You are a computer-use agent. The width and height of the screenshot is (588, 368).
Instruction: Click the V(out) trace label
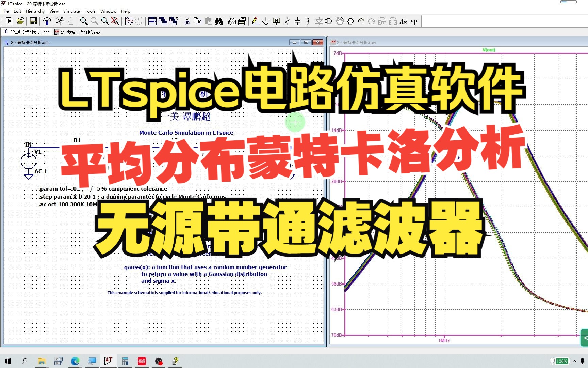pos(489,50)
